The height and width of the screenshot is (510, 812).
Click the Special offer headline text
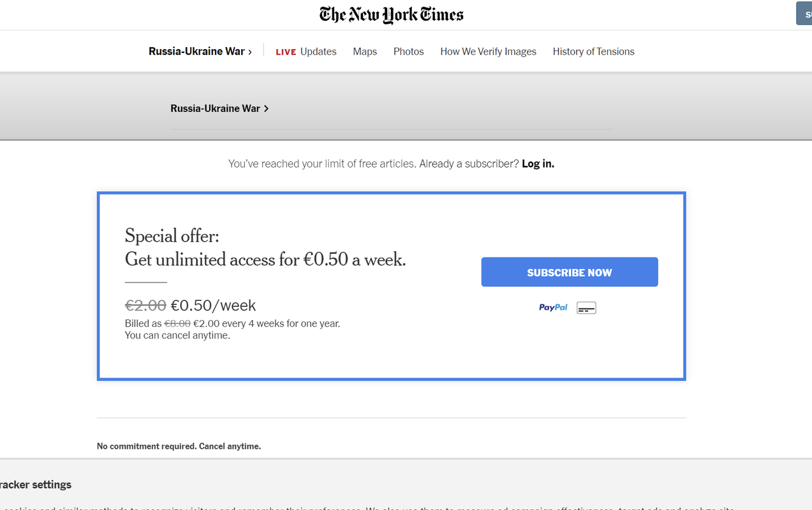tap(265, 247)
